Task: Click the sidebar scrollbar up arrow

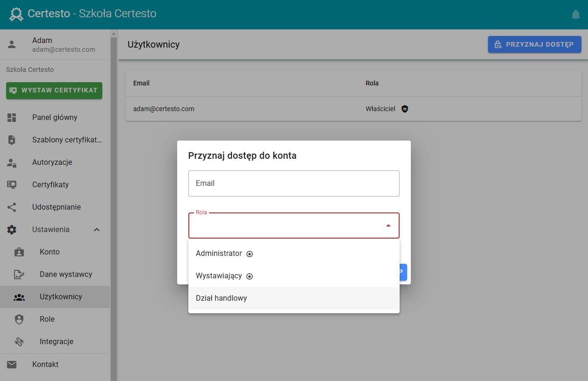Action: [114, 34]
